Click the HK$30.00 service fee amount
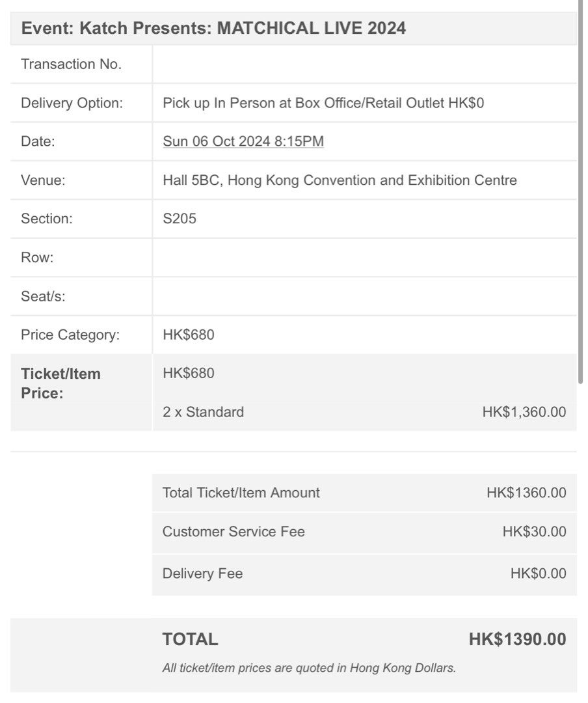 pyautogui.click(x=534, y=532)
